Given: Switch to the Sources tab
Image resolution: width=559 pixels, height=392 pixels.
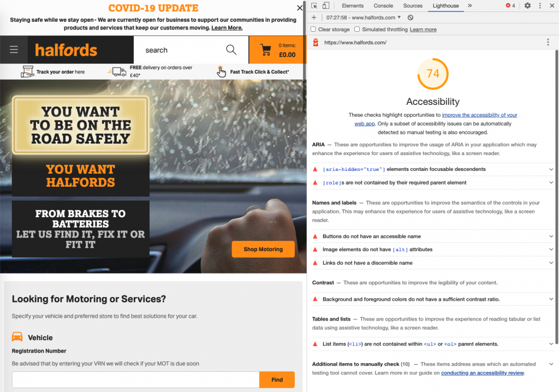Looking at the screenshot, I should [413, 5].
